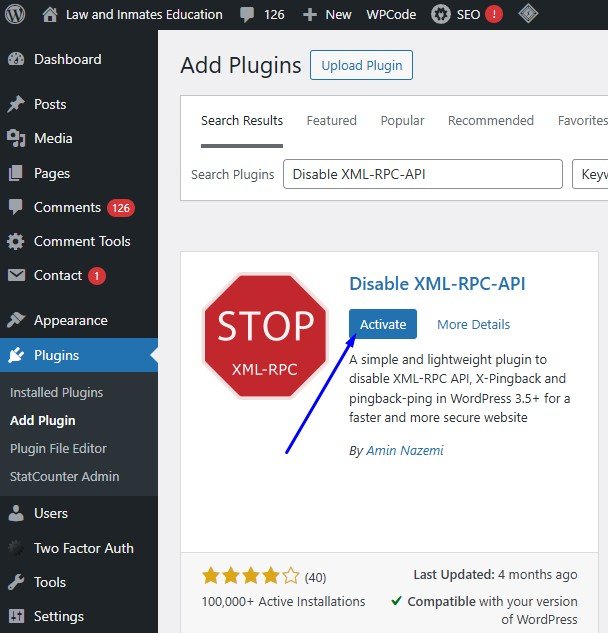Open the Users menu
The image size is (608, 633).
click(x=51, y=514)
